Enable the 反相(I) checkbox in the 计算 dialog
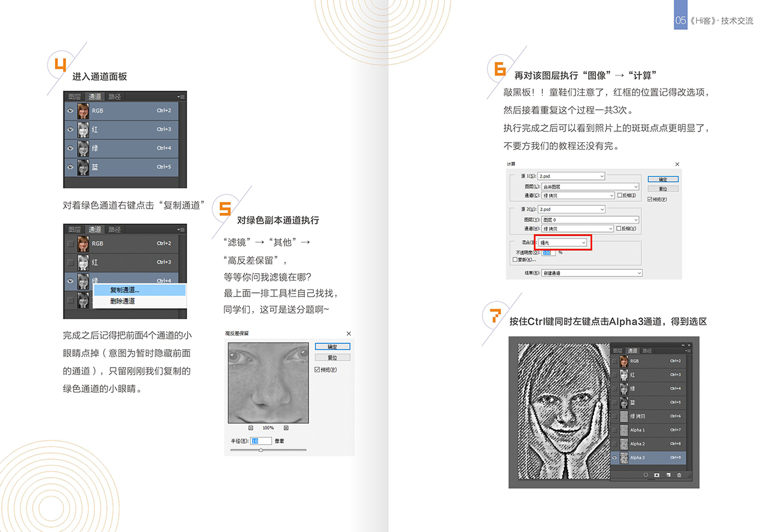Screen dimensions: 777x532 click(620, 195)
